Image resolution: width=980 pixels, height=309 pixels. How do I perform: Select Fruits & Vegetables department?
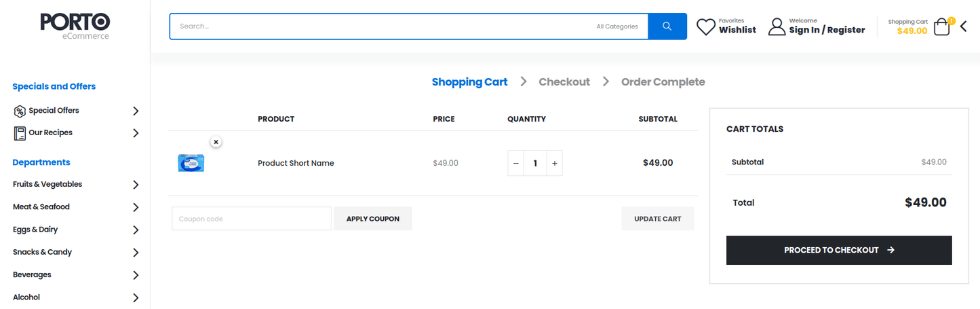[47, 184]
